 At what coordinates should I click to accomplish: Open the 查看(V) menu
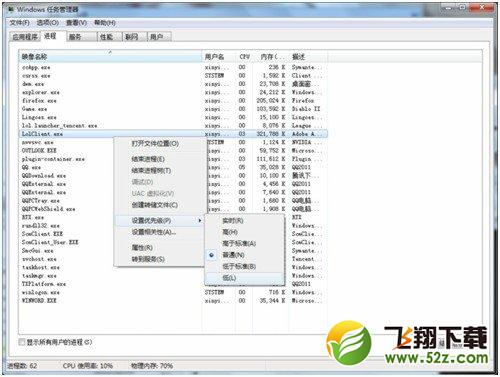[x=76, y=23]
